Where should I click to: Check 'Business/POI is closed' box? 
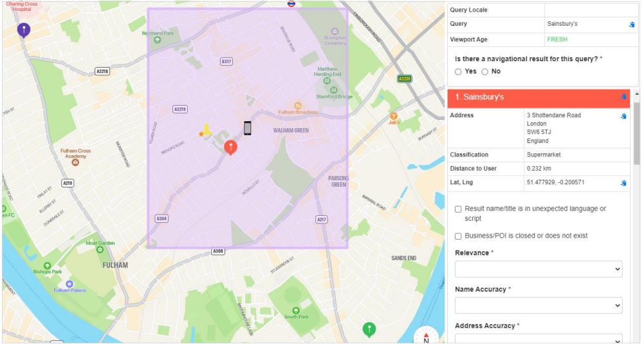pos(458,236)
